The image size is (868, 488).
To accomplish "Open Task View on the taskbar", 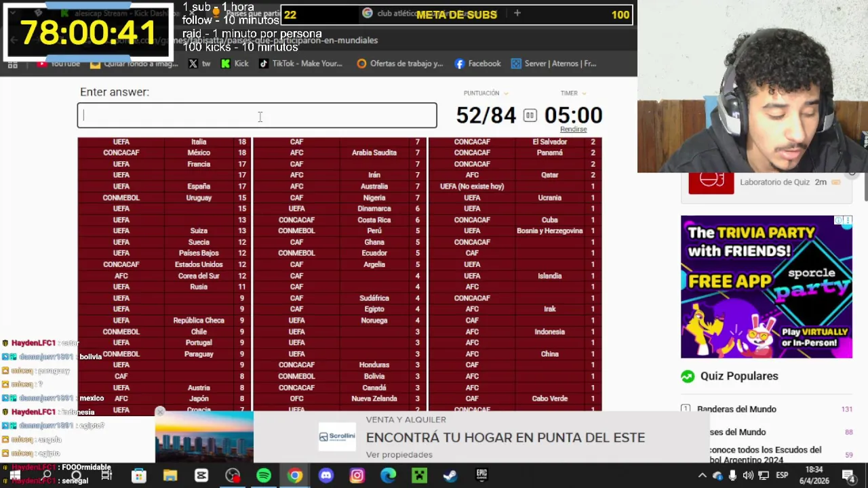I will click(106, 476).
